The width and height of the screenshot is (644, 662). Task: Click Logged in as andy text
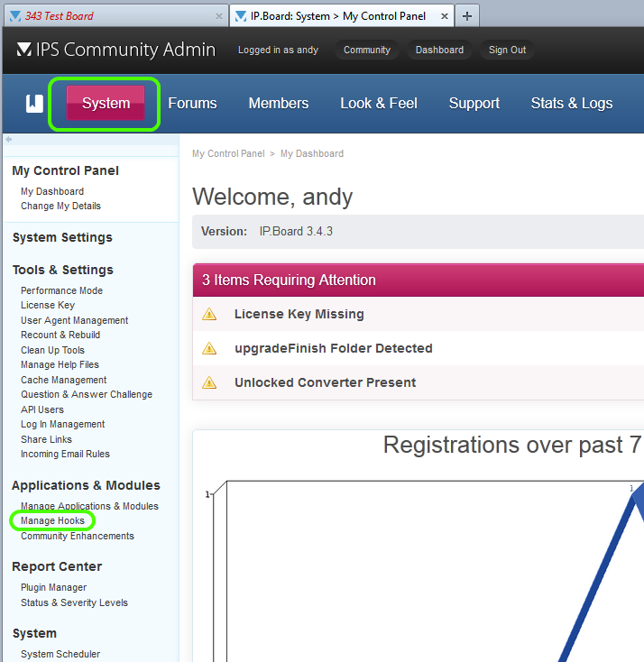point(279,50)
